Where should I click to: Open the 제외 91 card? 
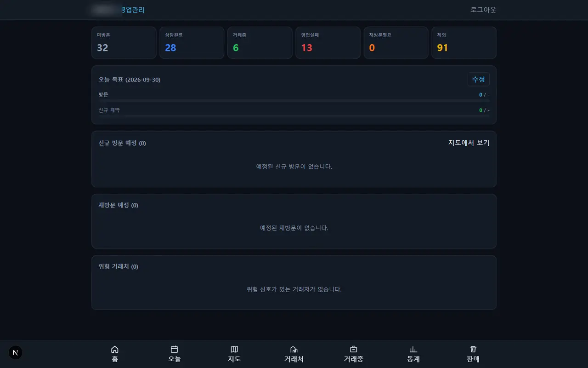tap(464, 43)
